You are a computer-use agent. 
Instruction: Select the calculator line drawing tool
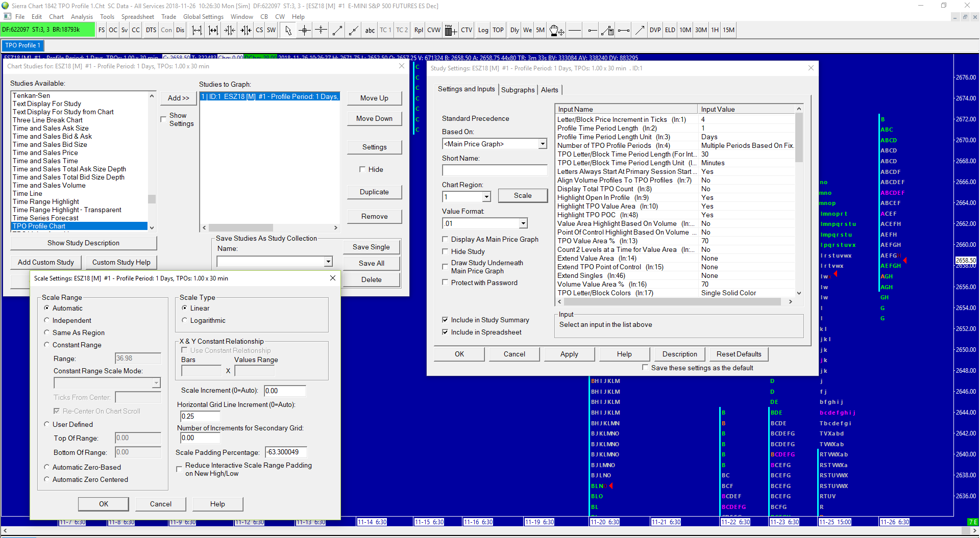(x=607, y=30)
